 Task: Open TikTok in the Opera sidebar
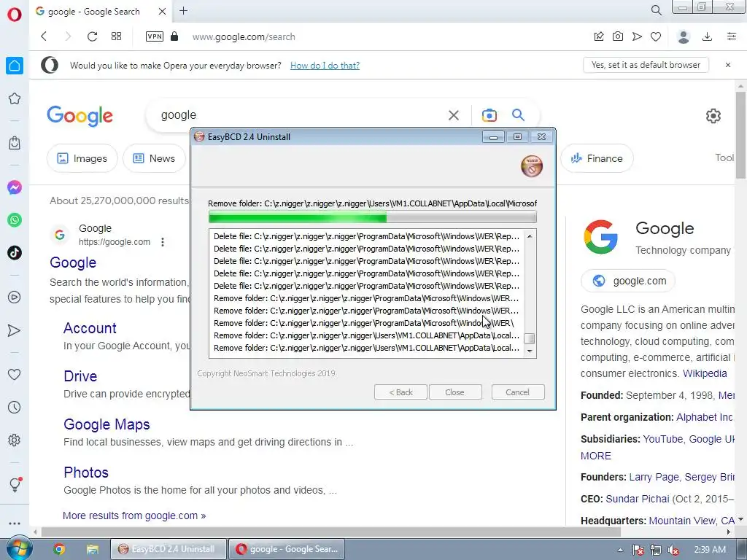click(15, 252)
